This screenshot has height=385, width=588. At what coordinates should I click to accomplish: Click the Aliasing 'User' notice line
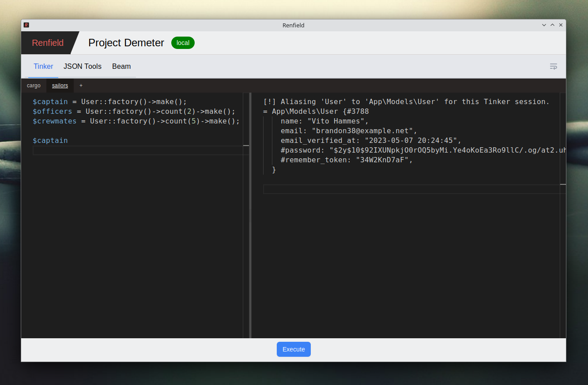click(406, 101)
